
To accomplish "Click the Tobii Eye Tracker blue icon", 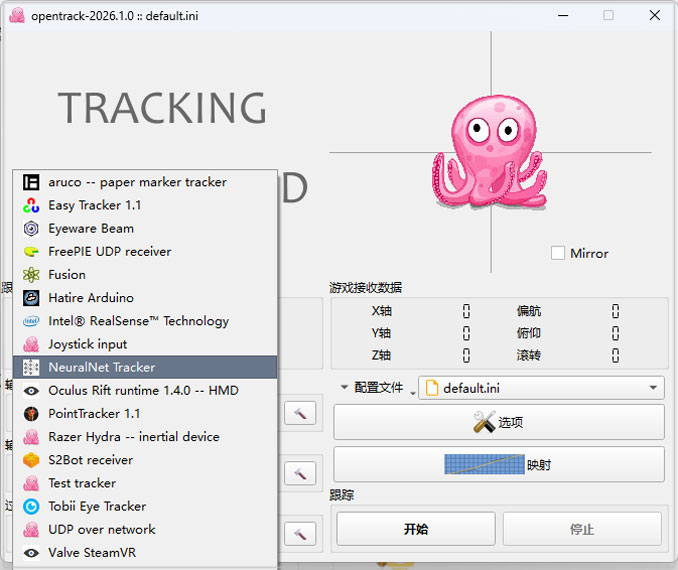I will pos(31,506).
